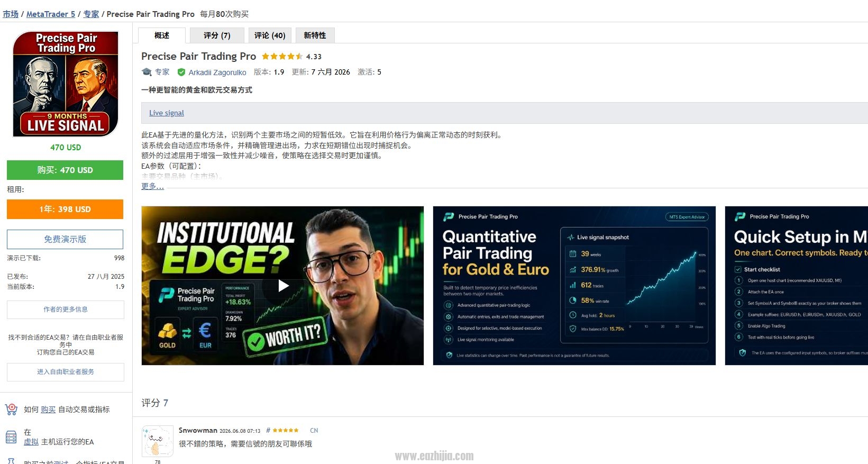Select the 新特性 tab
Image resolution: width=868 pixels, height=464 pixels.
point(315,35)
